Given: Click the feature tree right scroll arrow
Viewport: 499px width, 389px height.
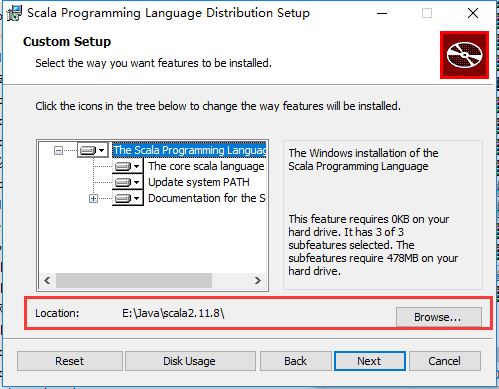Looking at the screenshot, I should click(x=258, y=280).
